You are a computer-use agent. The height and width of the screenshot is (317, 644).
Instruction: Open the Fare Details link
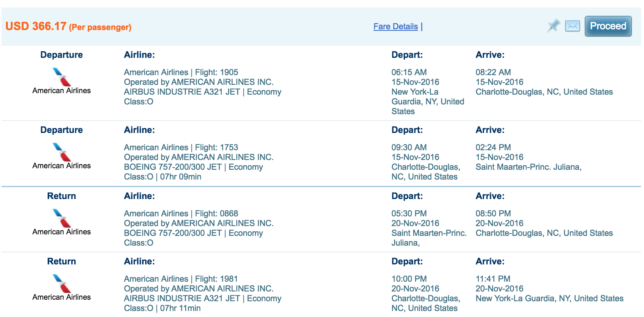(x=396, y=27)
